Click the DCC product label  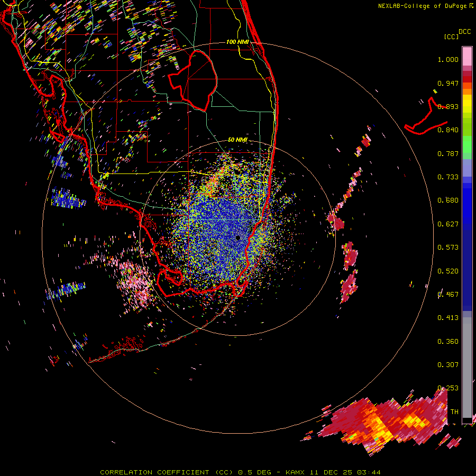coord(464,31)
